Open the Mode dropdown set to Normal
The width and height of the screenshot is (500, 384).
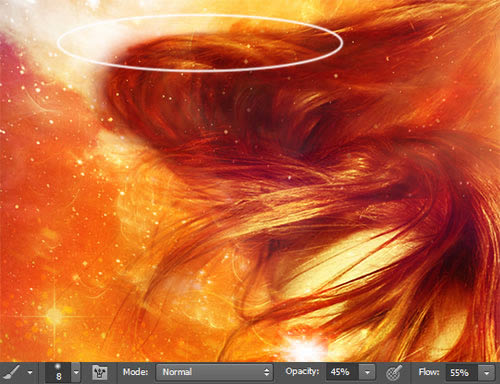click(x=214, y=372)
